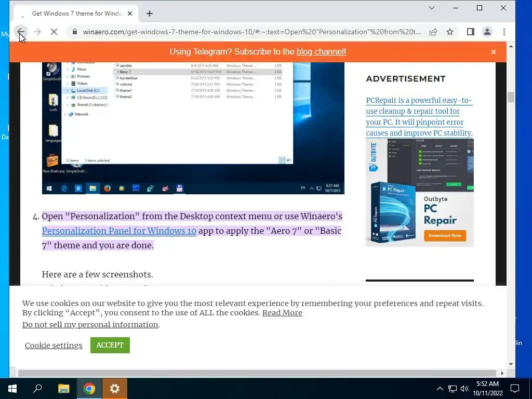This screenshot has width=532, height=399.
Task: Open the Windows Start menu
Action: pyautogui.click(x=12, y=389)
